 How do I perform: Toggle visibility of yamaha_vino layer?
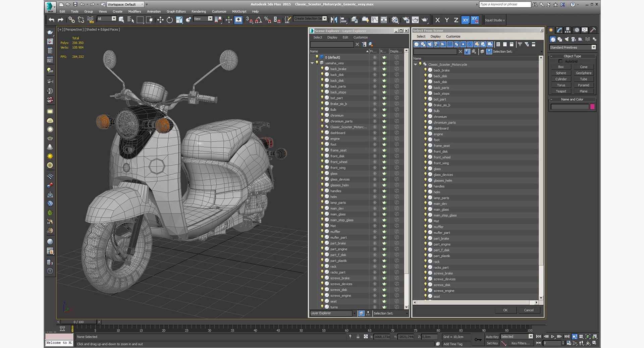point(317,63)
